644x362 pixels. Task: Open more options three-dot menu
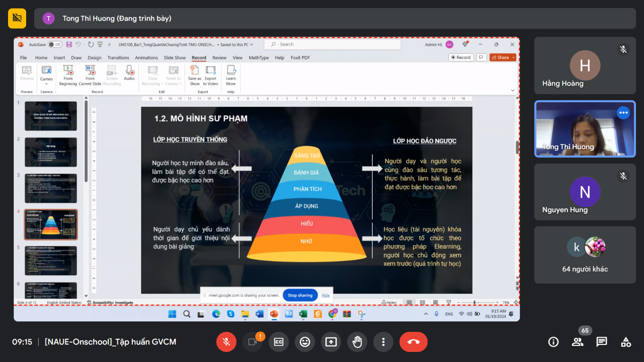pyautogui.click(x=383, y=342)
